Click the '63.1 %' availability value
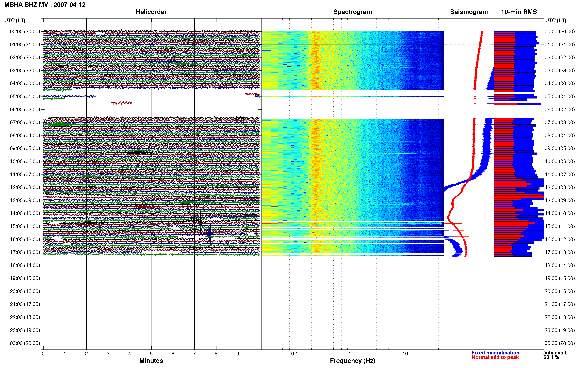This screenshot has height=368, width=588. coord(552,357)
